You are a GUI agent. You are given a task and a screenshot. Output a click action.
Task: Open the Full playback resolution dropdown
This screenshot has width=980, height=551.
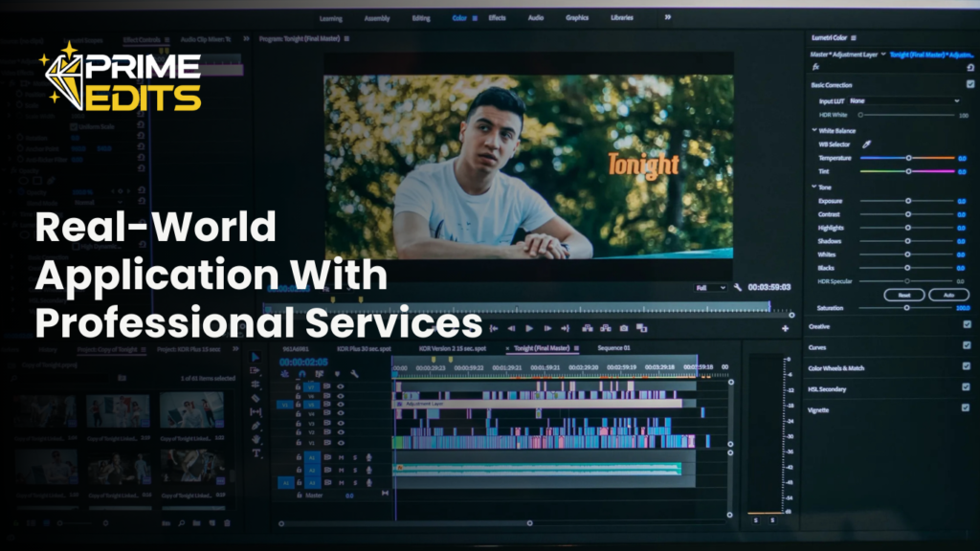click(708, 287)
